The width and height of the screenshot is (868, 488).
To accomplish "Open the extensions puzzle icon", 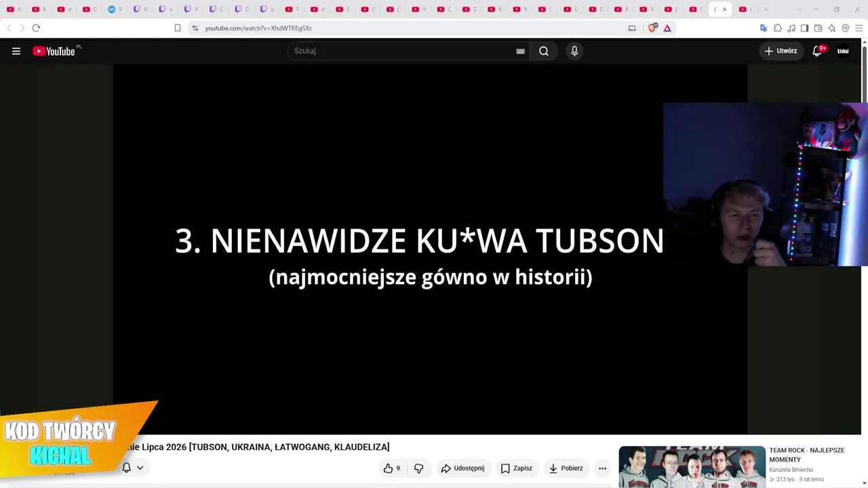I will (778, 28).
